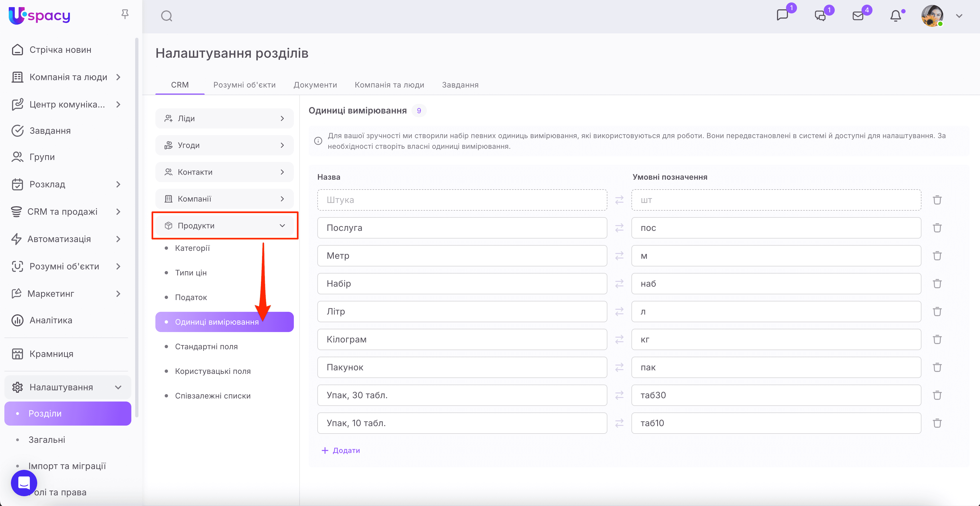Open user profile dropdown arrow

959,16
